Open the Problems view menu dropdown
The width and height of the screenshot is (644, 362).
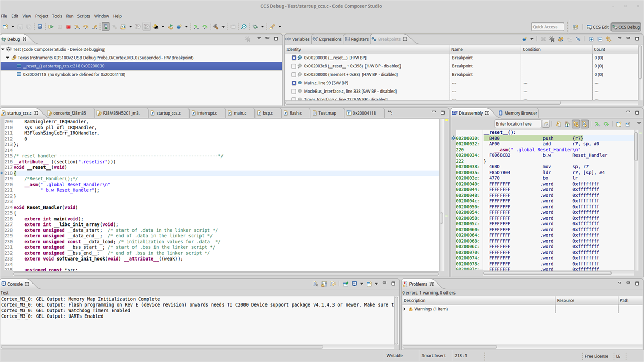[620, 284]
